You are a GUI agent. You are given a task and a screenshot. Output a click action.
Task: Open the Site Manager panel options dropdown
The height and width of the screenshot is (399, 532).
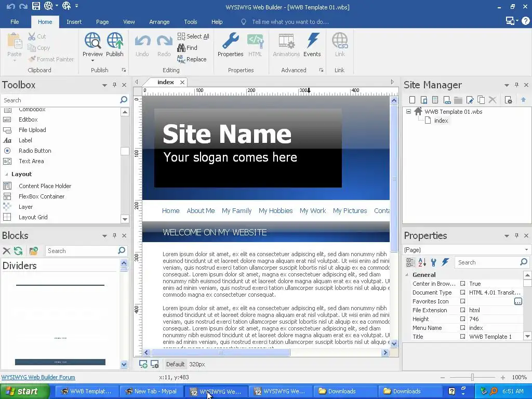507,85
